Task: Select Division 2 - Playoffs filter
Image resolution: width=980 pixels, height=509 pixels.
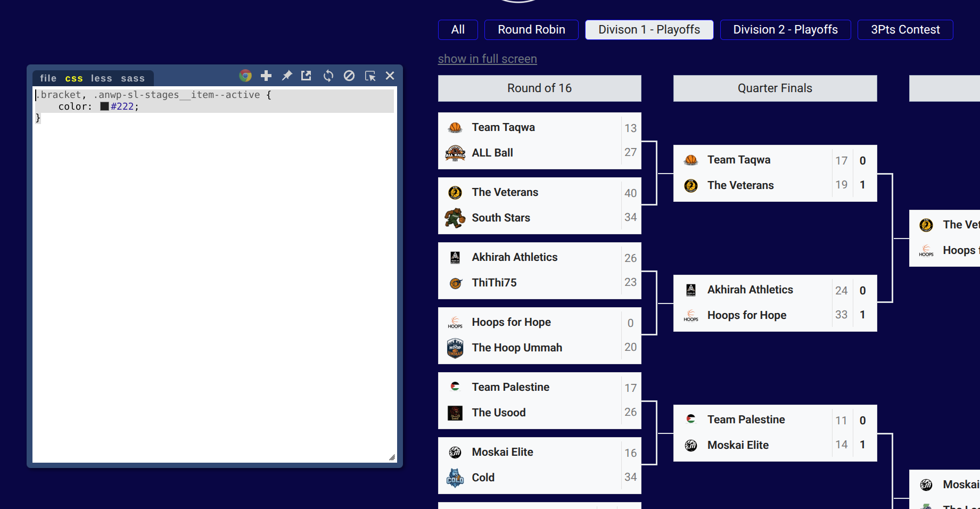Action: pos(785,30)
